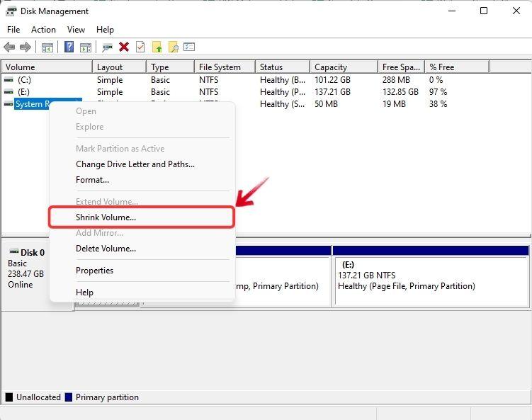Click the 288 MB free space cell
The width and height of the screenshot is (532, 420).
tap(396, 80)
